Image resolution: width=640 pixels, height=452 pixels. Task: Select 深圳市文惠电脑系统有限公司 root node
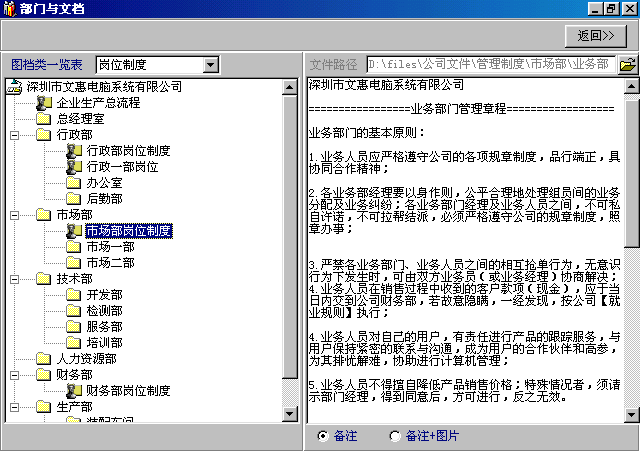pos(104,87)
